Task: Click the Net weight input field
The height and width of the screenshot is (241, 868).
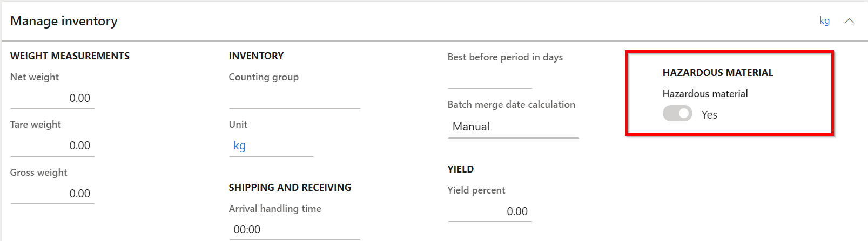Action: click(x=52, y=98)
